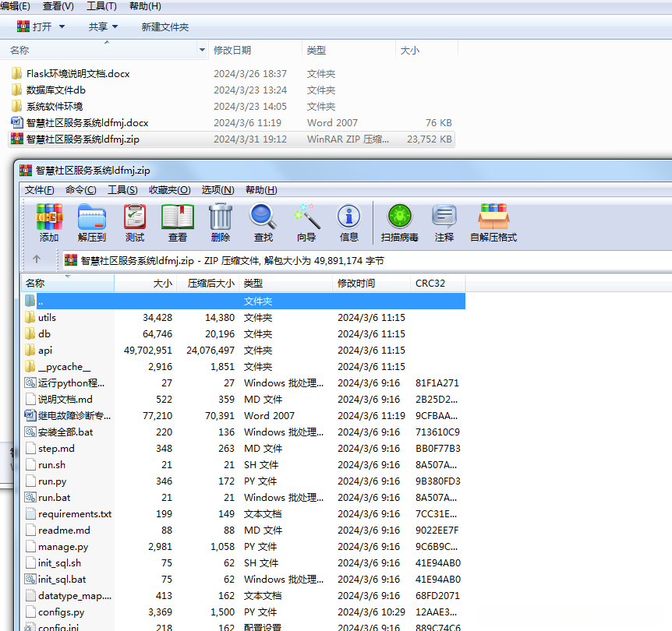
Task: Click the 删除 (Delete) trash icon
Action: (x=221, y=222)
